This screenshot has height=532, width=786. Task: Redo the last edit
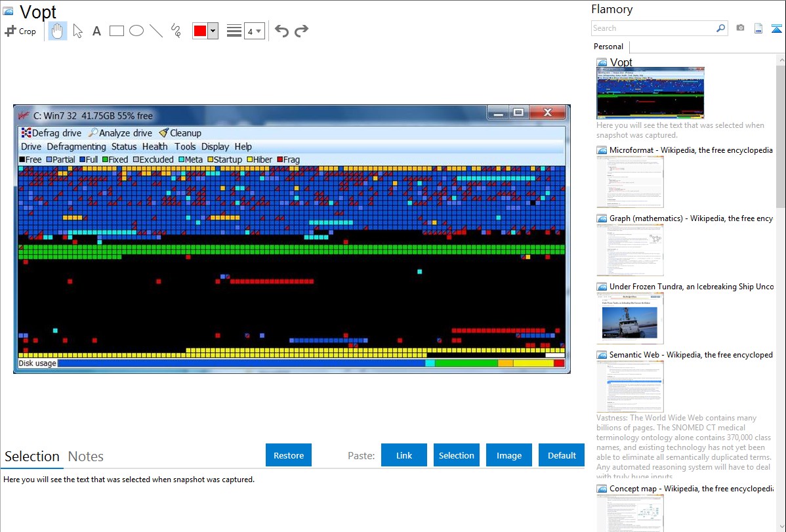pyautogui.click(x=301, y=31)
